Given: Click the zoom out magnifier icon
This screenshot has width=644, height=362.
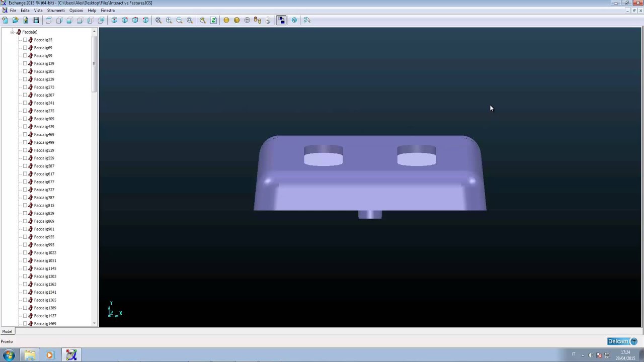Looking at the screenshot, I should pyautogui.click(x=180, y=20).
